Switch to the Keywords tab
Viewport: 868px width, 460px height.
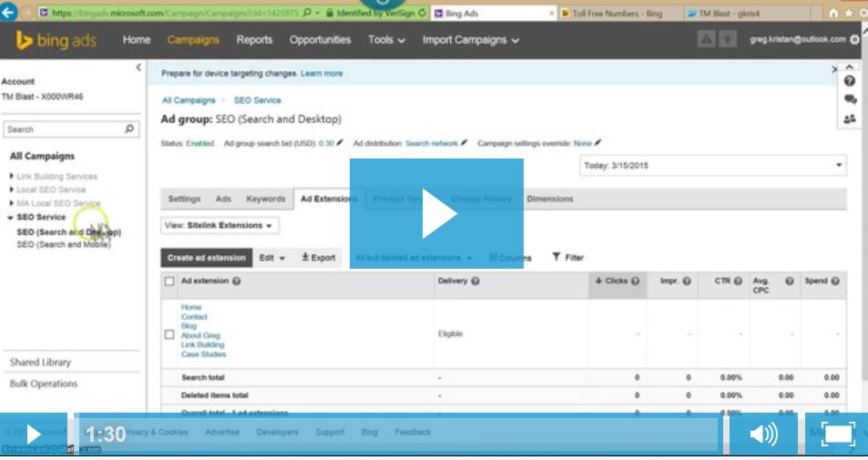click(x=266, y=199)
